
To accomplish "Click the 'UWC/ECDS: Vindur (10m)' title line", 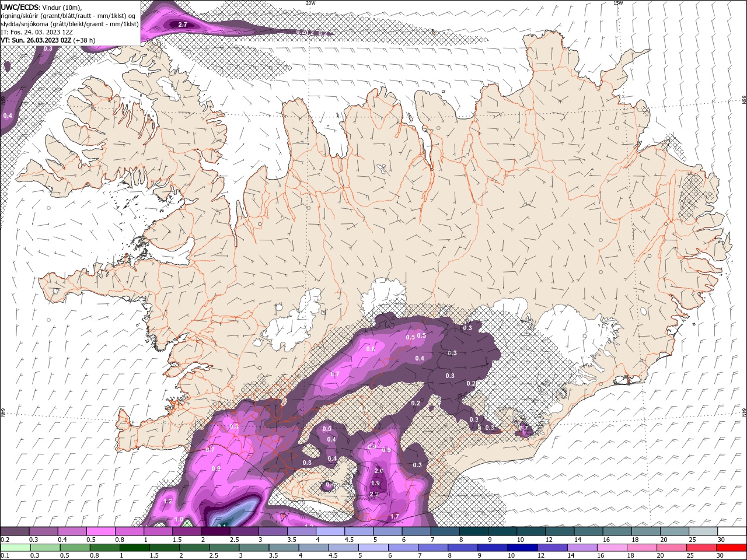I will (x=41, y=7).
